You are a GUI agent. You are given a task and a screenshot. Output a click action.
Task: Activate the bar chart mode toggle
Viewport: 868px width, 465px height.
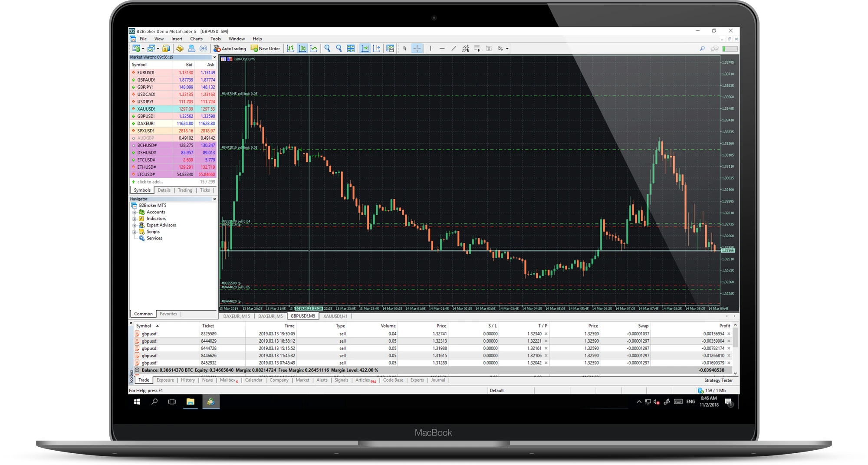point(291,49)
